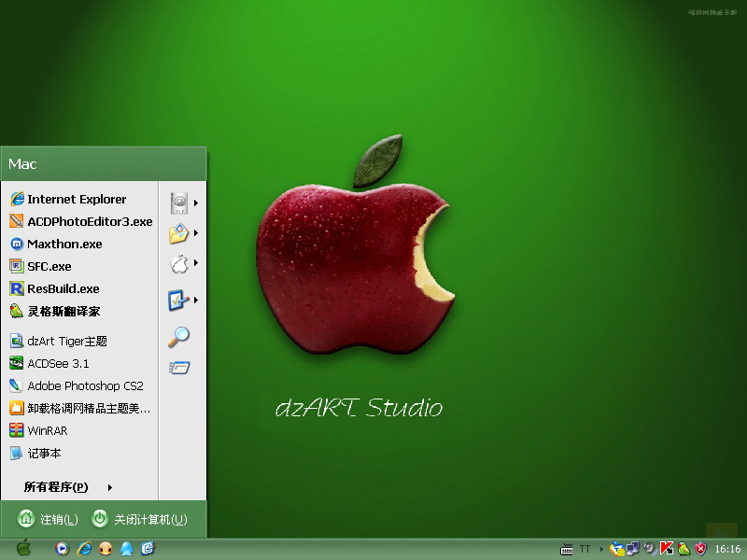This screenshot has width=747, height=560.
Task: Open the network computers tray icon
Action: point(633,549)
